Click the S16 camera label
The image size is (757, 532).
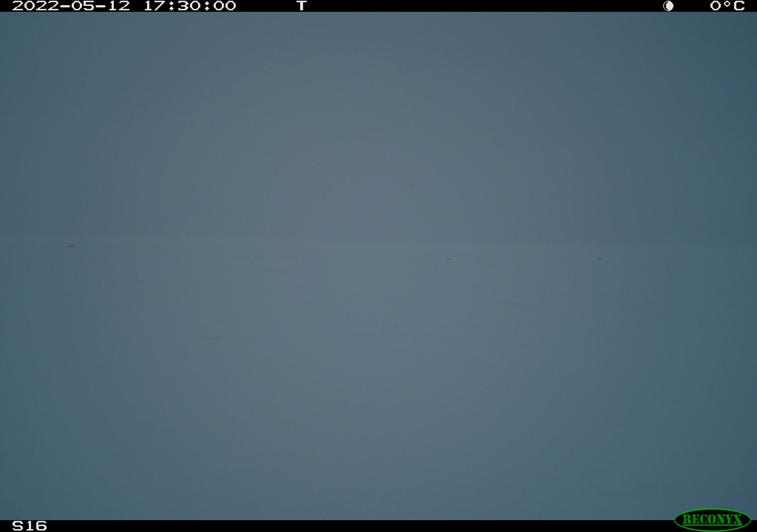(30, 526)
